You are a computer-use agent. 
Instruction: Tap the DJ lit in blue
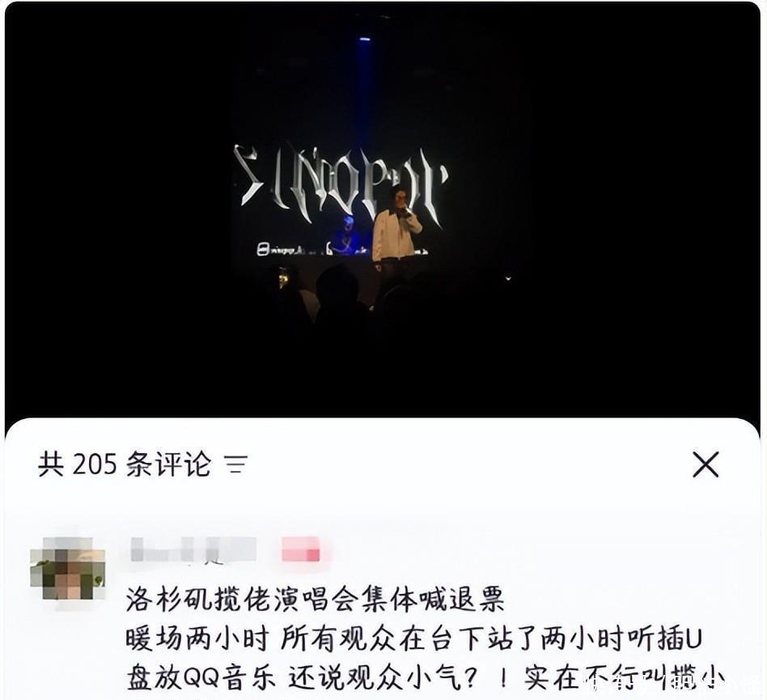[346, 235]
